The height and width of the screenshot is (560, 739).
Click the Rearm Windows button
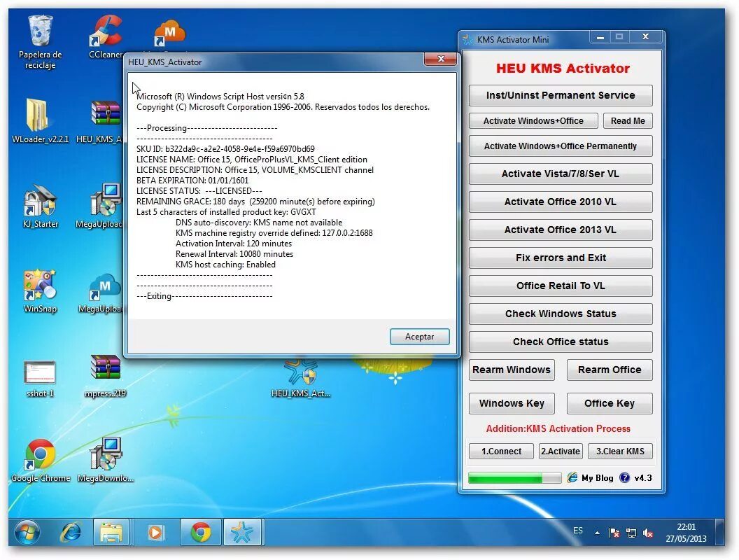point(512,370)
